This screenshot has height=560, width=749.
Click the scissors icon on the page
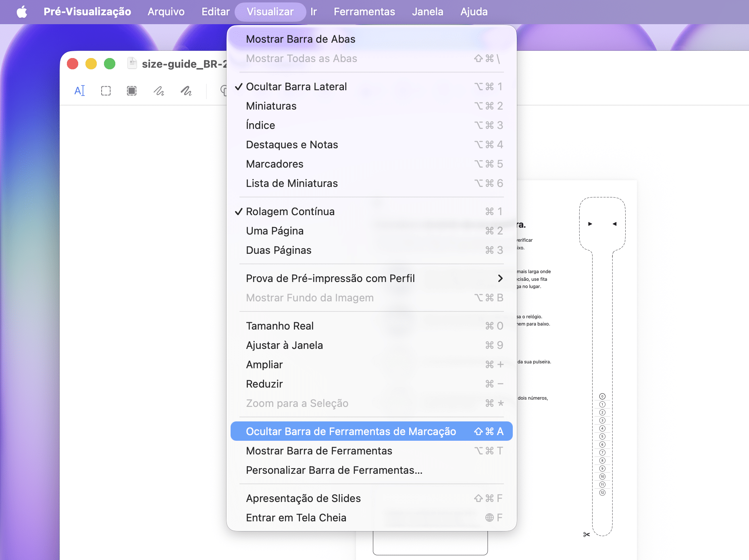[x=587, y=535]
